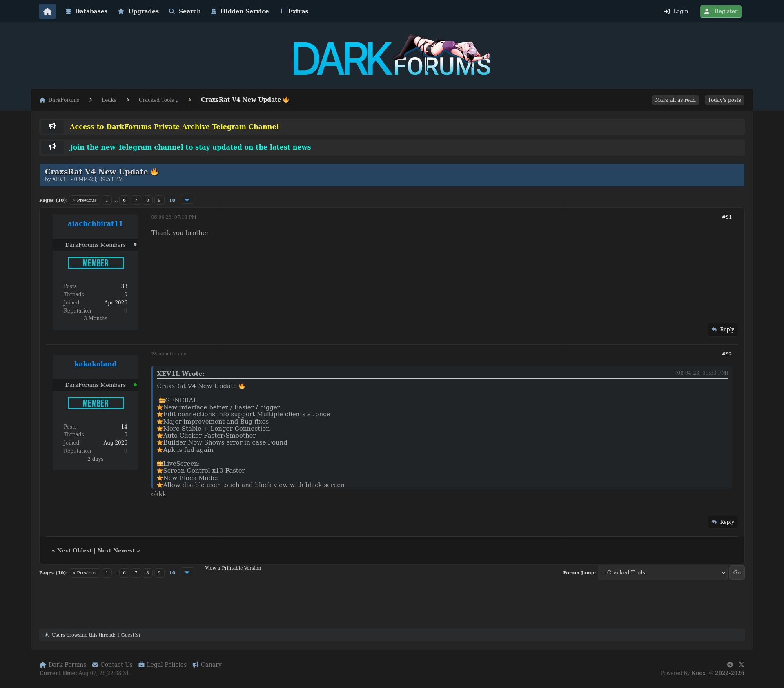
Task: Click thread author XEV1L text in header
Action: pyautogui.click(x=61, y=179)
